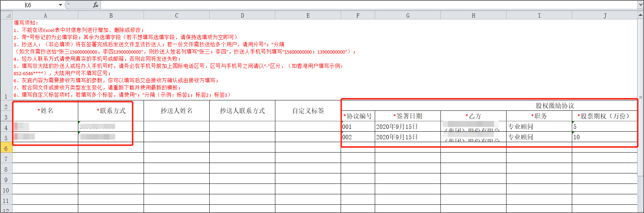The width and height of the screenshot is (644, 213).
Task: Click the *联系方式 header cell
Action: (111, 111)
